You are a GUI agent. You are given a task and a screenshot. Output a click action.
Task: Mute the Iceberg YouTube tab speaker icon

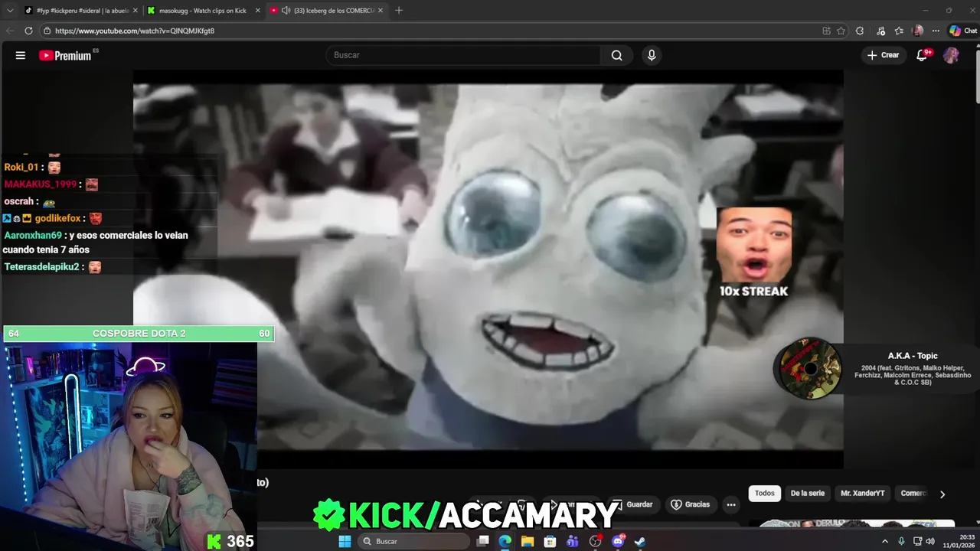(286, 10)
